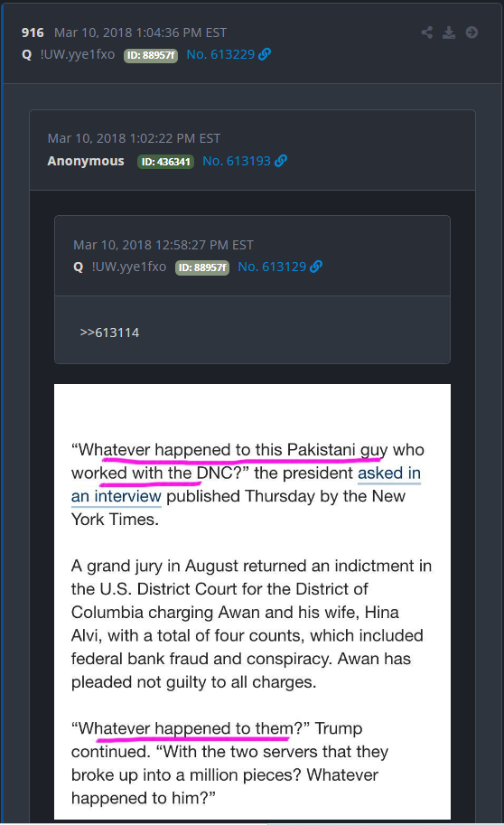Click the link icon after No. 613129
This screenshot has width=504, height=825.
tap(316, 267)
